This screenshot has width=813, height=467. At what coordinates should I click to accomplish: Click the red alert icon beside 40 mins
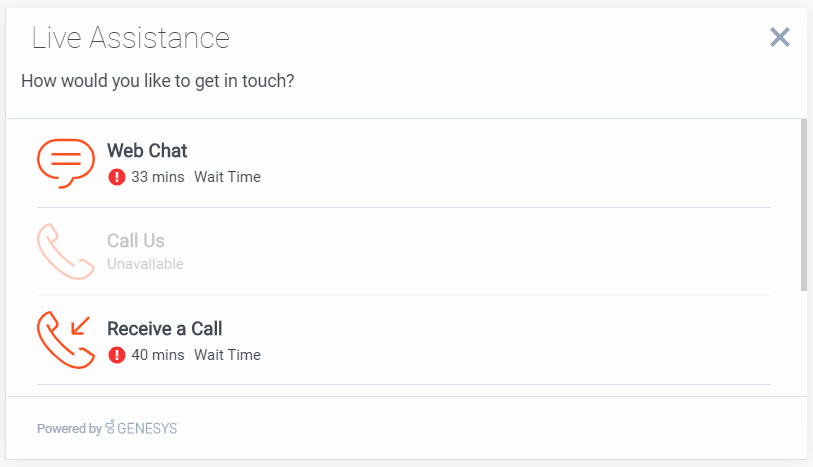pyautogui.click(x=117, y=355)
